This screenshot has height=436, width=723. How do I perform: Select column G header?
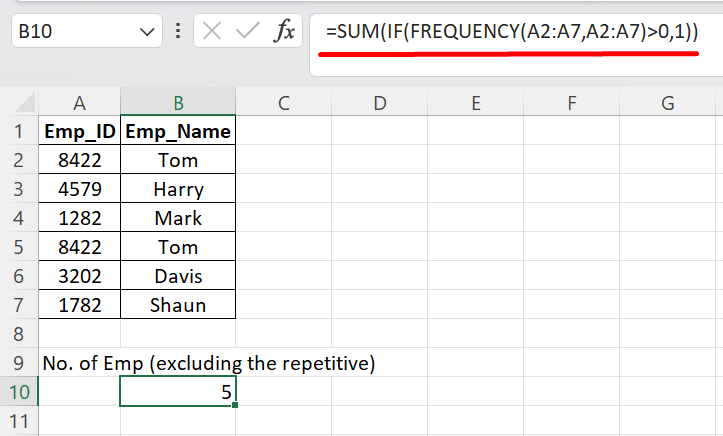click(667, 102)
